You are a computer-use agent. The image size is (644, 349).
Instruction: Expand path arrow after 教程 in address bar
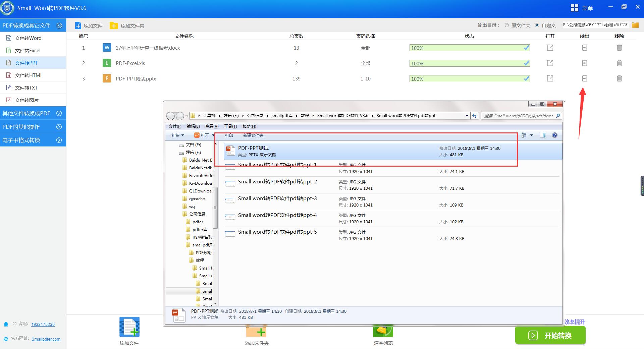313,116
